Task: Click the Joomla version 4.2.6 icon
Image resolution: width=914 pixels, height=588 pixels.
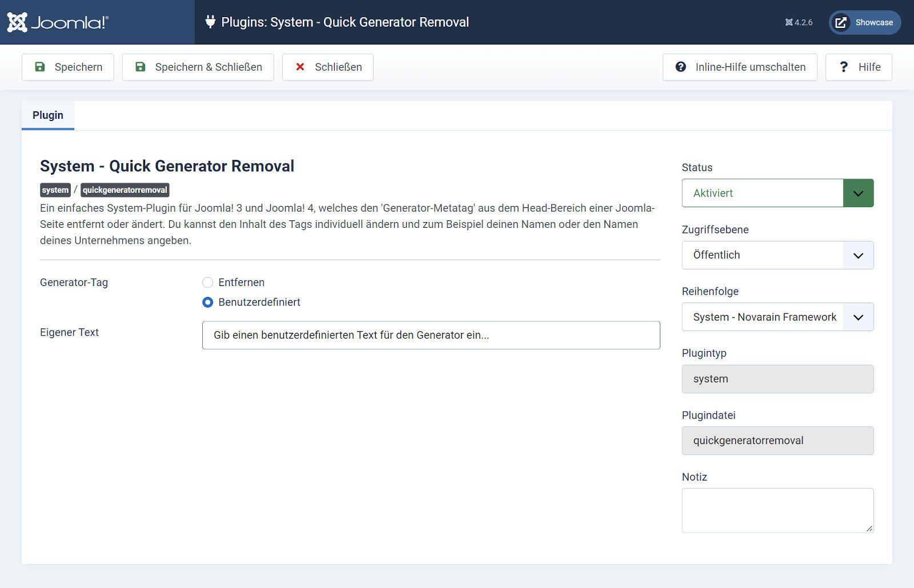Action: click(789, 22)
